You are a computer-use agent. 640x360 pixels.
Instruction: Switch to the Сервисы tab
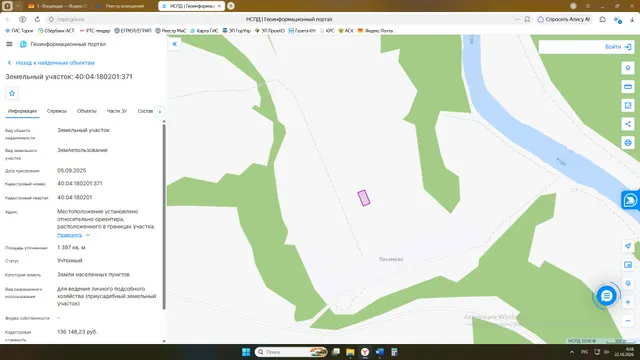tap(57, 111)
